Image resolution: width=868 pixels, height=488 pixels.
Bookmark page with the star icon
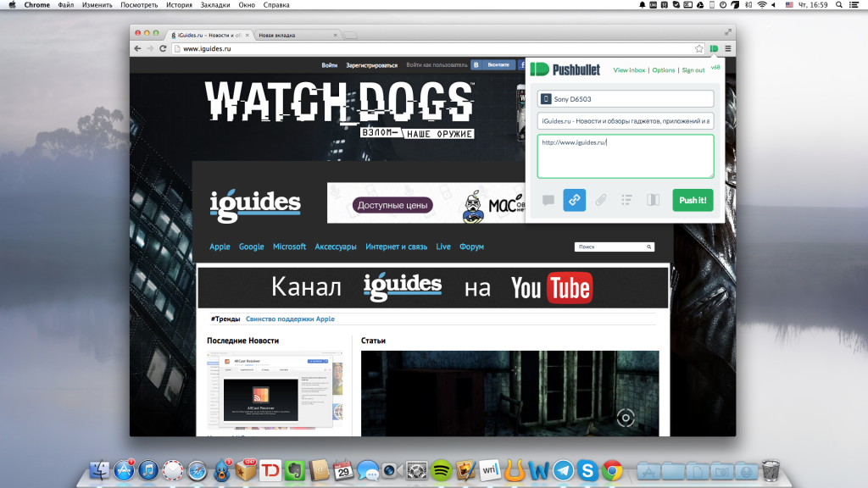click(x=699, y=48)
